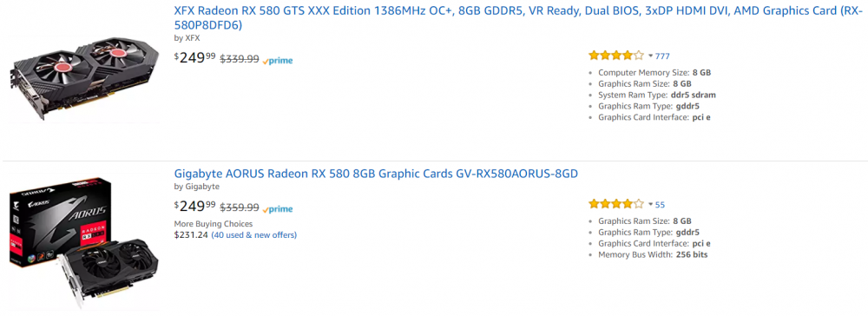Viewport: 868px width, 316px height.
Task: Click the star rating for the XFX card
Action: 616,56
